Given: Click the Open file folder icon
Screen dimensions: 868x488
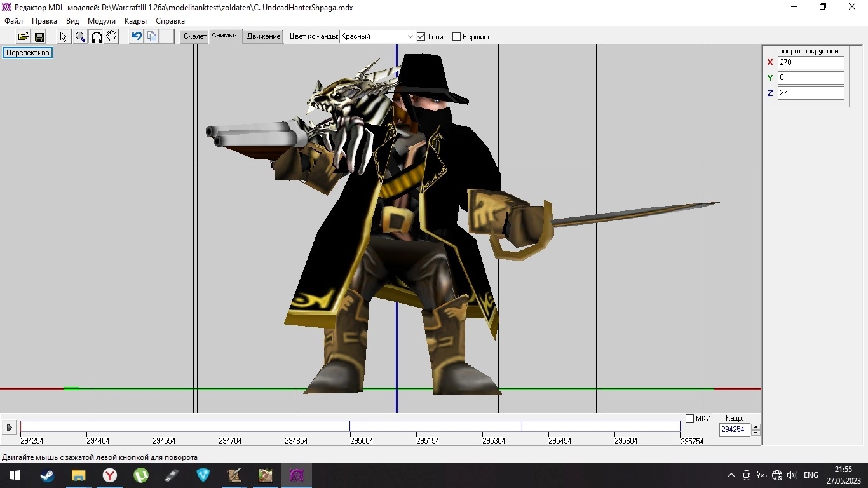Looking at the screenshot, I should [x=23, y=37].
